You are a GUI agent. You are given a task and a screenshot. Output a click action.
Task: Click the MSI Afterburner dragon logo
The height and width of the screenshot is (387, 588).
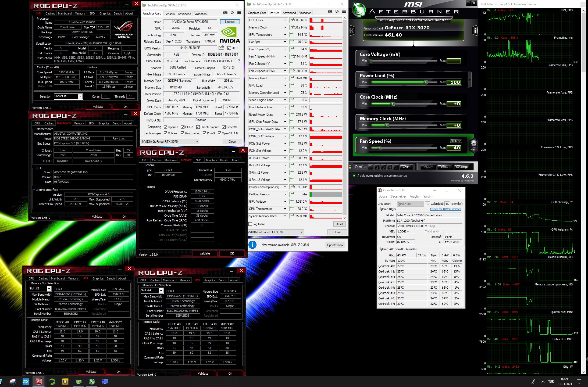point(359,9)
